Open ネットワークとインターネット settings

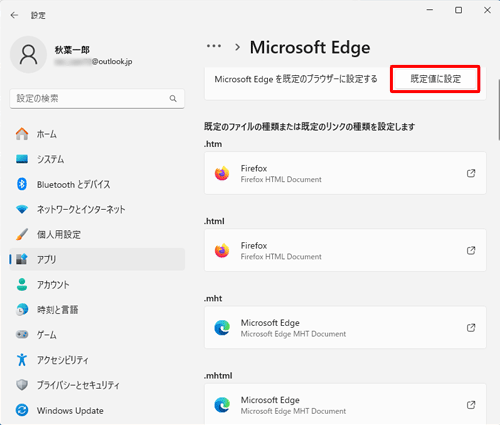point(97,209)
